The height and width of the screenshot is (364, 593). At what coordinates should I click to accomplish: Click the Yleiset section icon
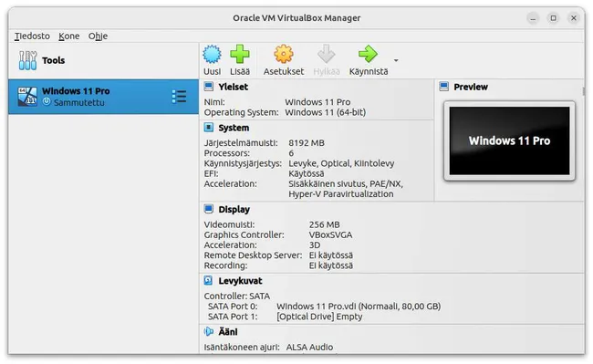click(209, 87)
